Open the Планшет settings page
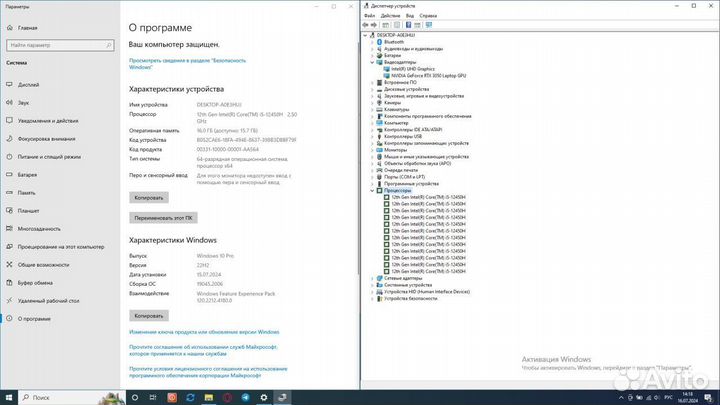This screenshot has width=720, height=405. click(x=28, y=211)
